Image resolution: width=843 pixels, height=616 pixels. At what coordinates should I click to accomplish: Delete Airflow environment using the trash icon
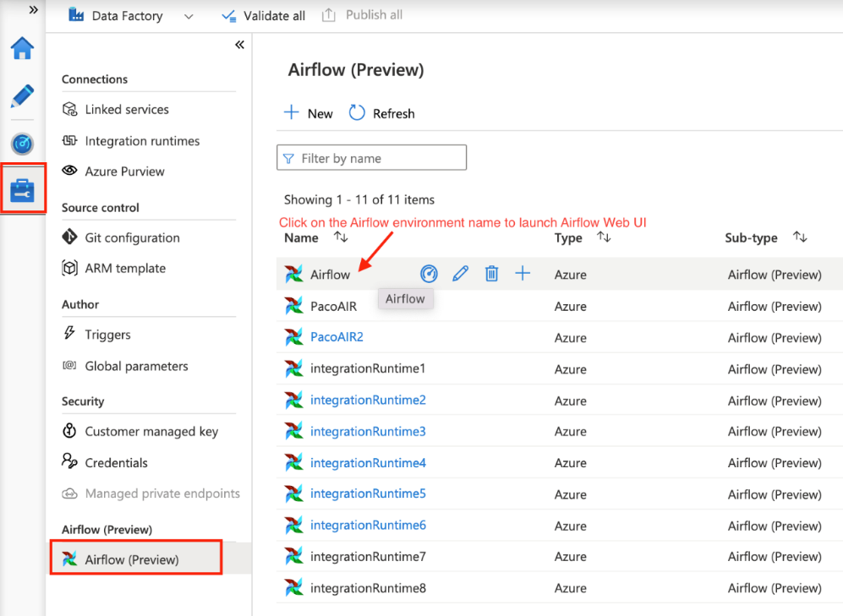point(491,274)
